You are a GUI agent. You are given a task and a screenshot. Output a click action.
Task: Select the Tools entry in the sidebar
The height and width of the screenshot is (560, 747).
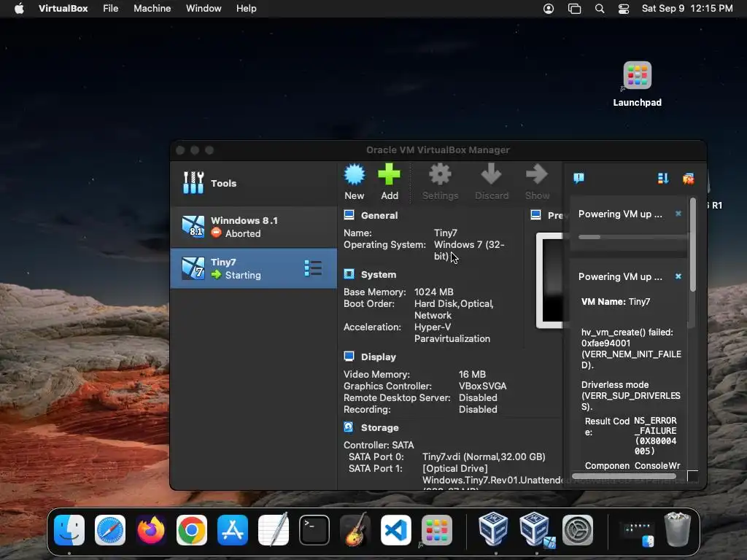tap(253, 183)
